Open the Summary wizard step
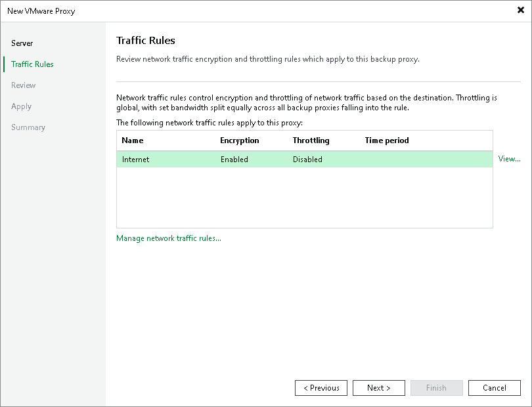This screenshot has height=407, width=532. click(x=28, y=127)
